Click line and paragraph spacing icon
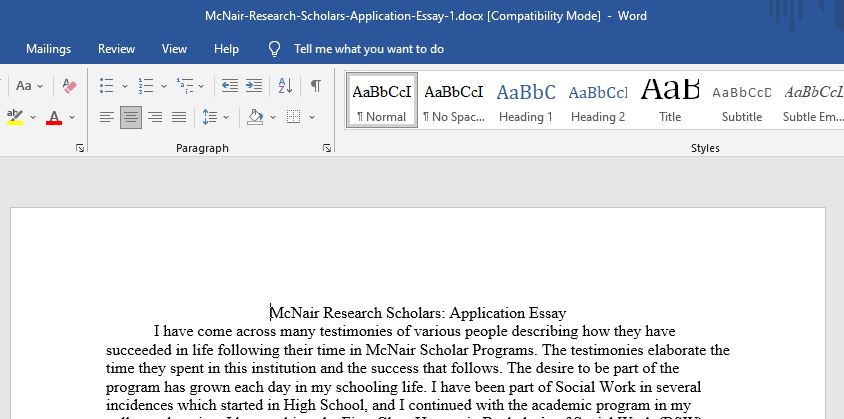Image resolution: width=844 pixels, height=419 pixels. pyautogui.click(x=209, y=117)
